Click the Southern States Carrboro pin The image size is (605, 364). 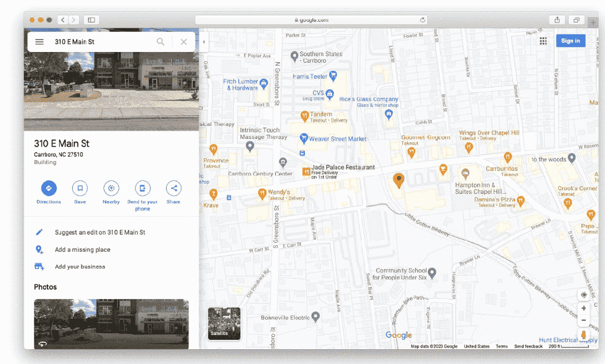tap(294, 56)
